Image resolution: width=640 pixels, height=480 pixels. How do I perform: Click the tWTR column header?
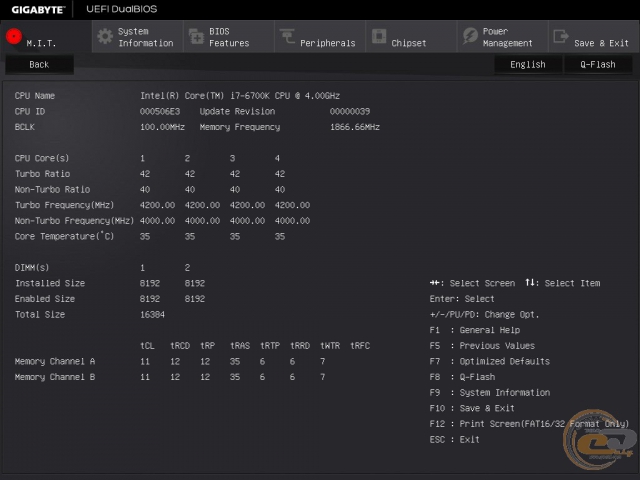point(330,346)
